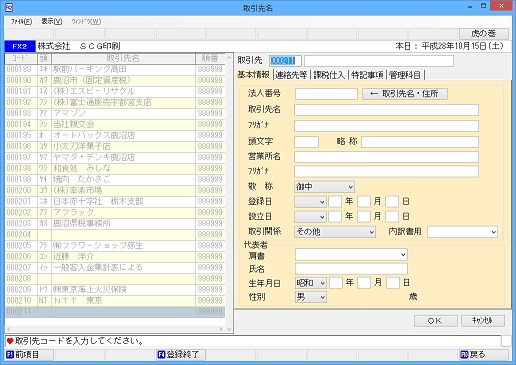Select row 000194 当社親交会
The image size is (516, 365).
[115, 124]
